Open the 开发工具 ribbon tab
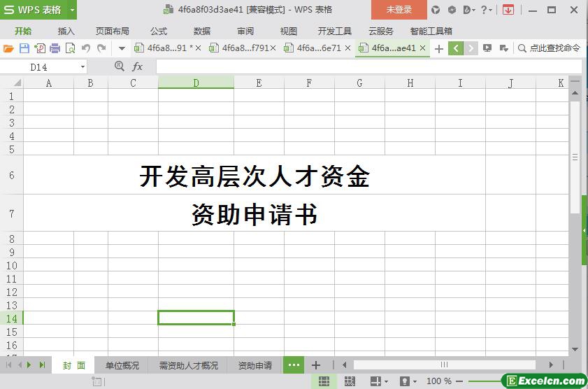Viewport: 588px width, 389px height. 334,31
